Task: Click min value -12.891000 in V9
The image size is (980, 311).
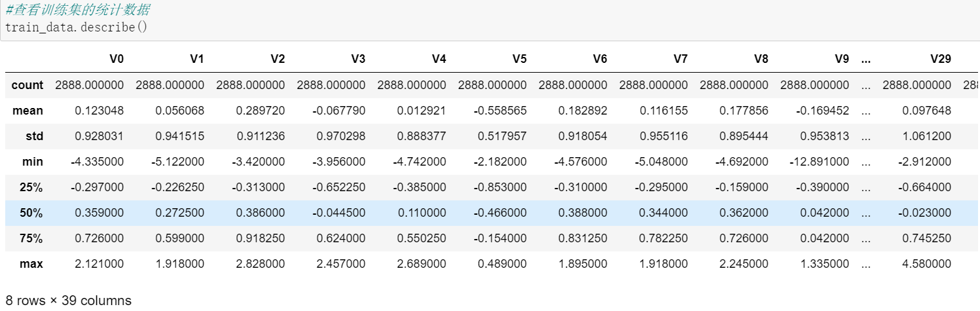Action: click(x=819, y=162)
